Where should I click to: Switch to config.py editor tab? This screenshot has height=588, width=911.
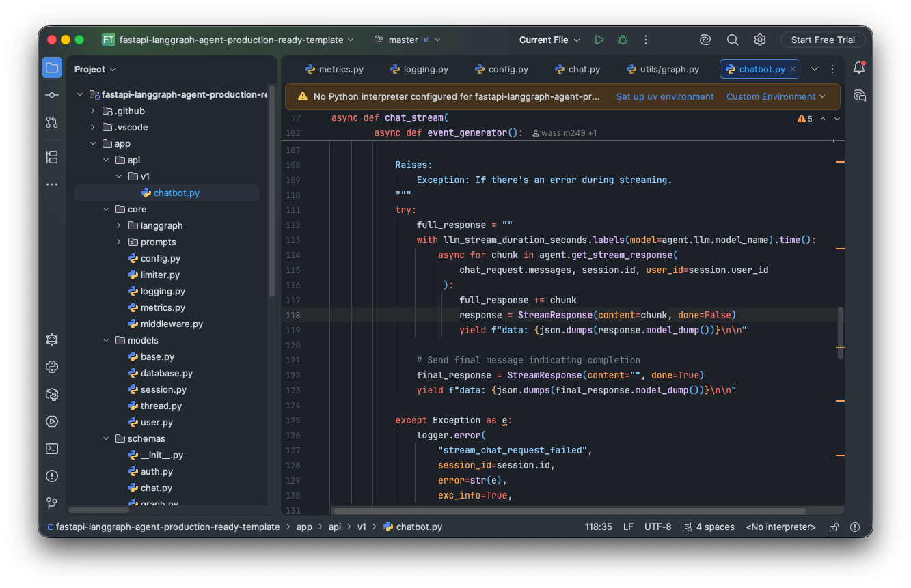coord(502,69)
